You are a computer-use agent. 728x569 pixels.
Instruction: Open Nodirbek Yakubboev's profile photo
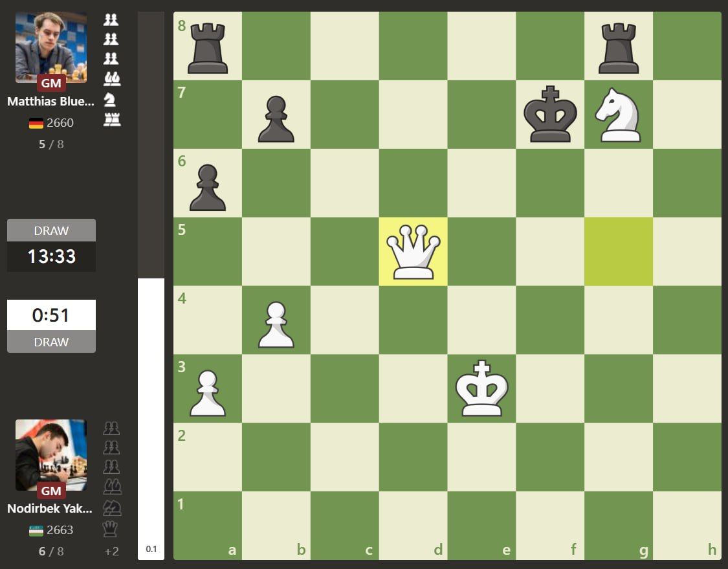coord(51,455)
